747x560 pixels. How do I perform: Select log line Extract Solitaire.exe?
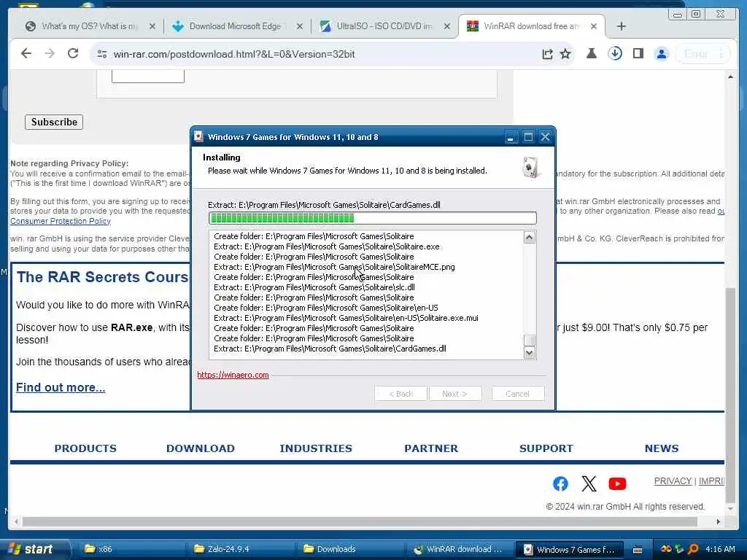[x=327, y=246]
